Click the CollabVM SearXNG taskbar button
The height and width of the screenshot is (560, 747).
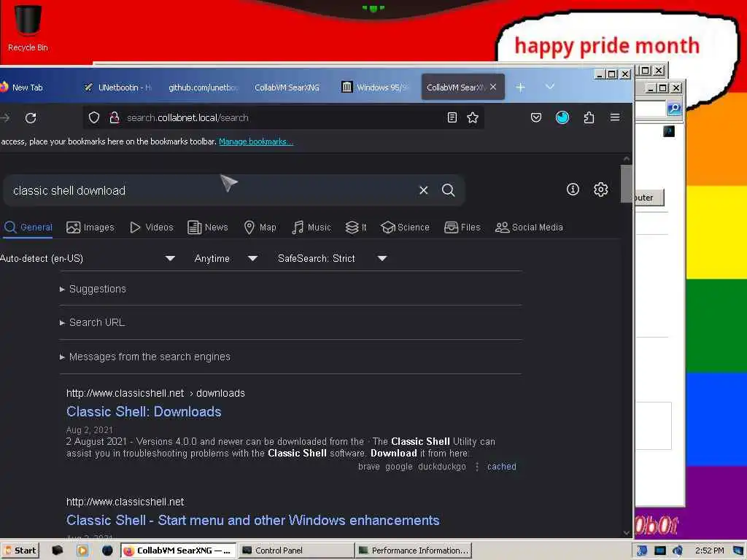[178, 551]
